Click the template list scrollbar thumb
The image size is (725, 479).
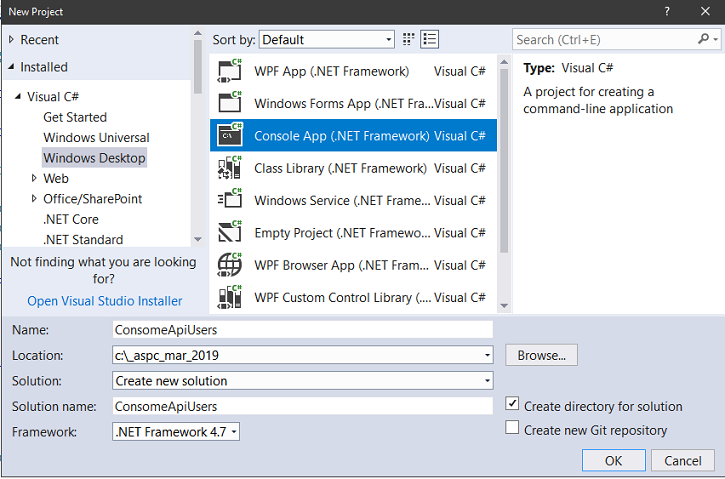point(504,161)
